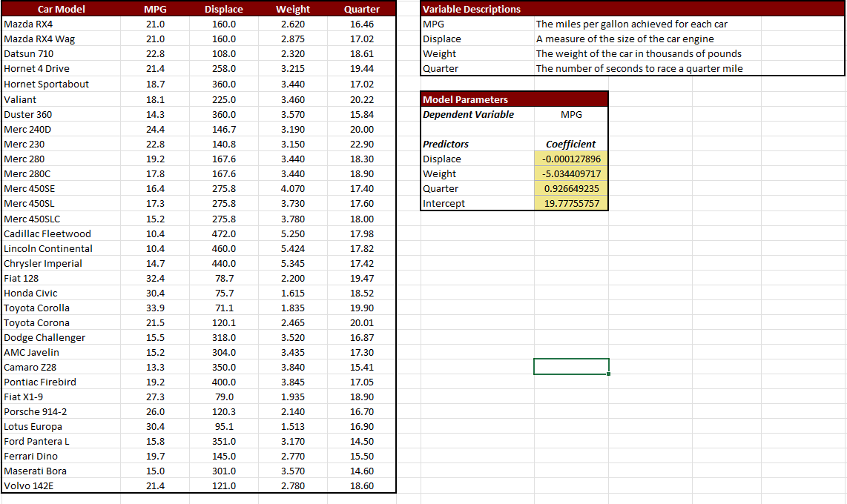Viewport: 847px width, 504px height.
Task: Click weight 4.070 of Merc 450SE
Action: coord(293,189)
